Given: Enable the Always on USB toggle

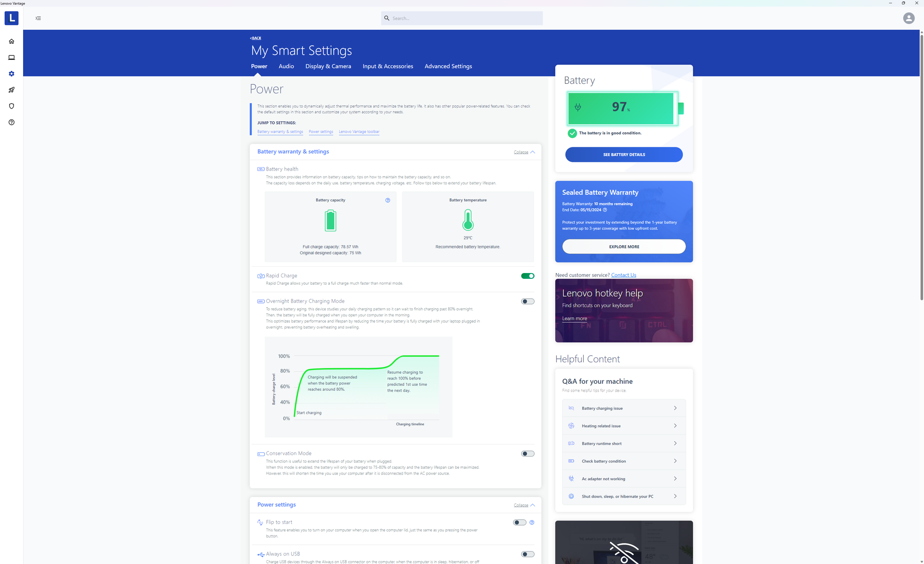Looking at the screenshot, I should (527, 554).
